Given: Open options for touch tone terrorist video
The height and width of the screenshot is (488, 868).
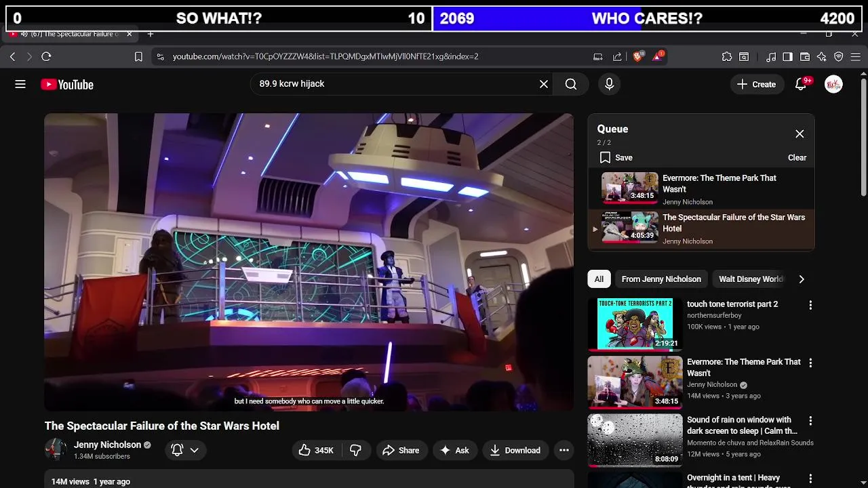Looking at the screenshot, I should [810, 306].
